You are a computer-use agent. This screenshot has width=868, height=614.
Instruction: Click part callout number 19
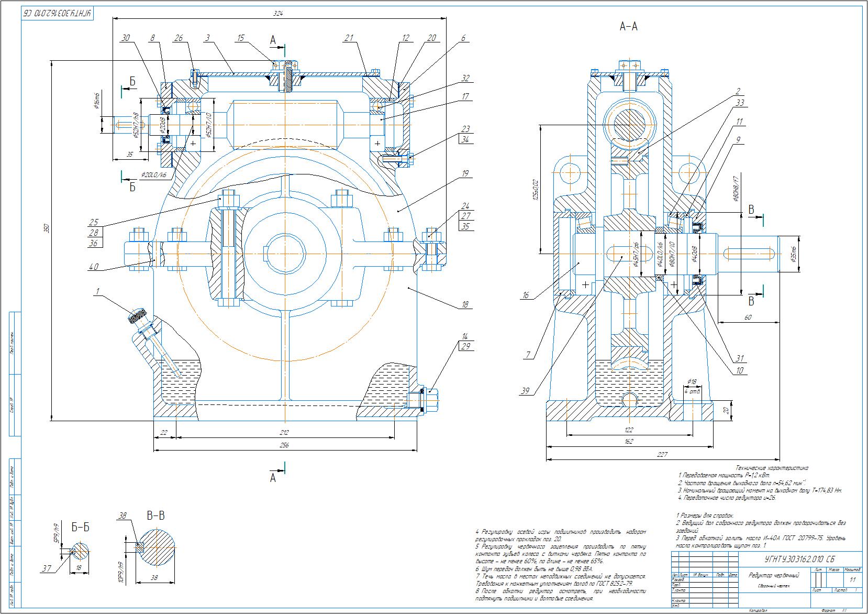click(465, 173)
